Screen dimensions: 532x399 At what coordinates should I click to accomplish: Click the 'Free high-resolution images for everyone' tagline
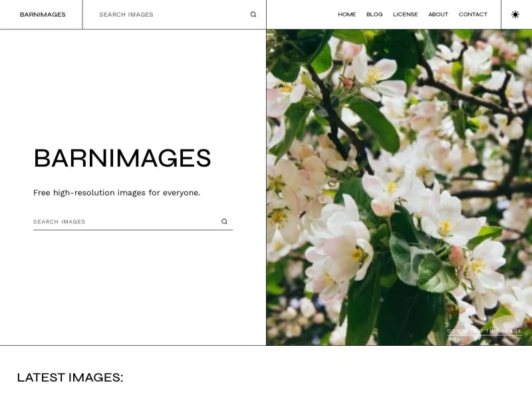(x=117, y=193)
